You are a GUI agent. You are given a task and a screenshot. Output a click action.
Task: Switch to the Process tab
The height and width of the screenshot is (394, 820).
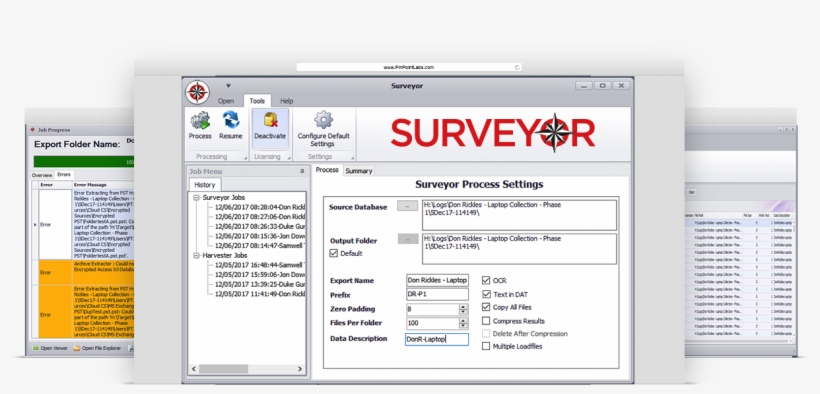click(327, 170)
